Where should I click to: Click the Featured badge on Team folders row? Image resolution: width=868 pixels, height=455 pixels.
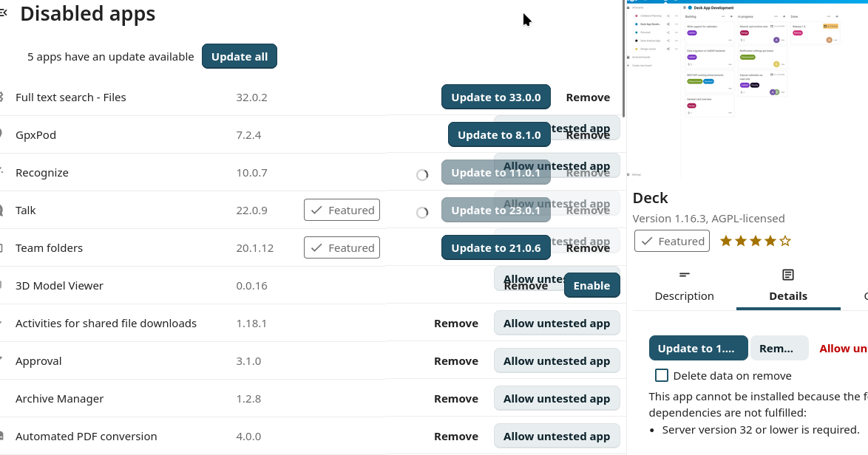pyautogui.click(x=342, y=247)
